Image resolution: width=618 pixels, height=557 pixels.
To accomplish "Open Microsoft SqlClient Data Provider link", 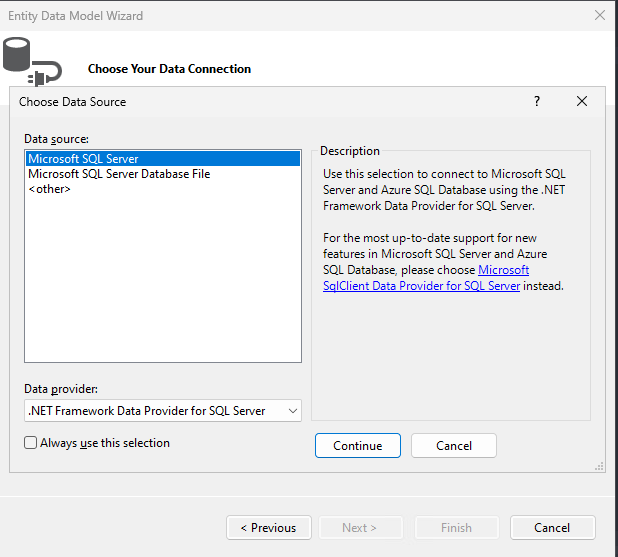I will tap(426, 278).
